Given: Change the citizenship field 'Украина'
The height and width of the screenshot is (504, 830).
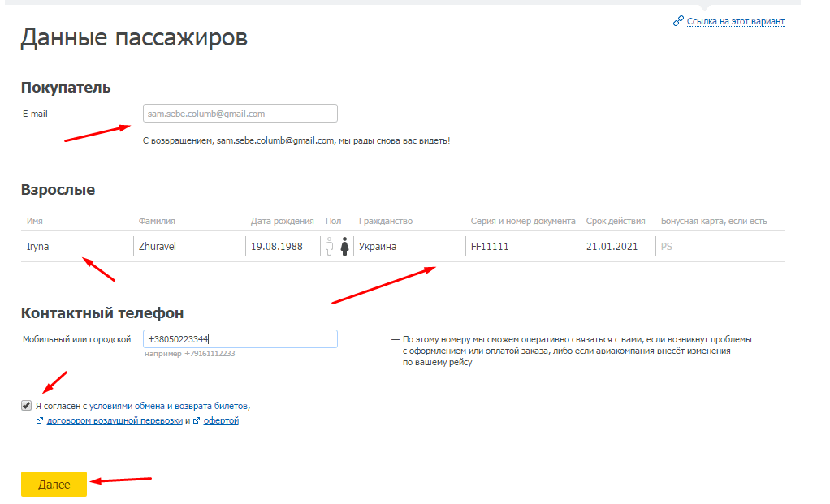Looking at the screenshot, I should [409, 247].
